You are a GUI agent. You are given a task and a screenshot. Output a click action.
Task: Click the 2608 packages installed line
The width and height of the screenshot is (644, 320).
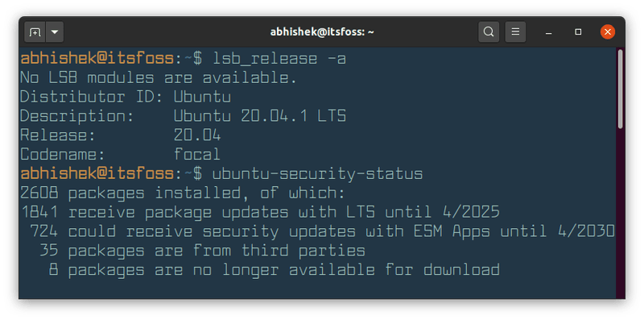click(184, 193)
